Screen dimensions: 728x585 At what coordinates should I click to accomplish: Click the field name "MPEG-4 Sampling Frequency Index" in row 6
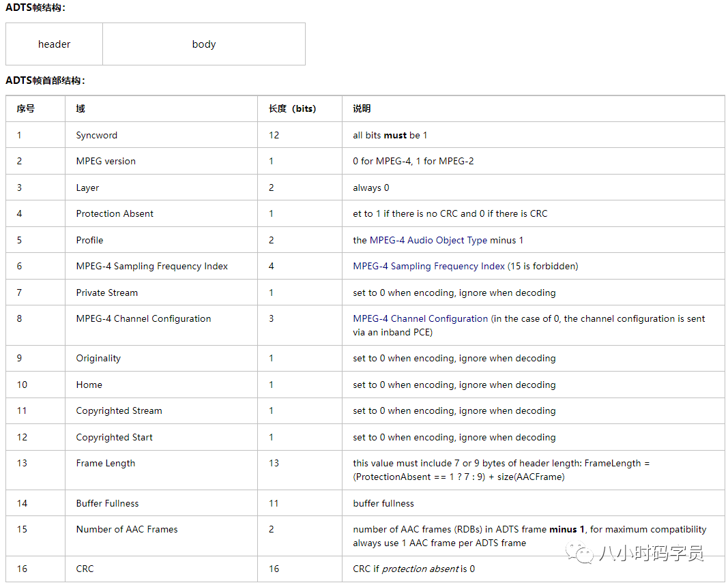(x=152, y=266)
